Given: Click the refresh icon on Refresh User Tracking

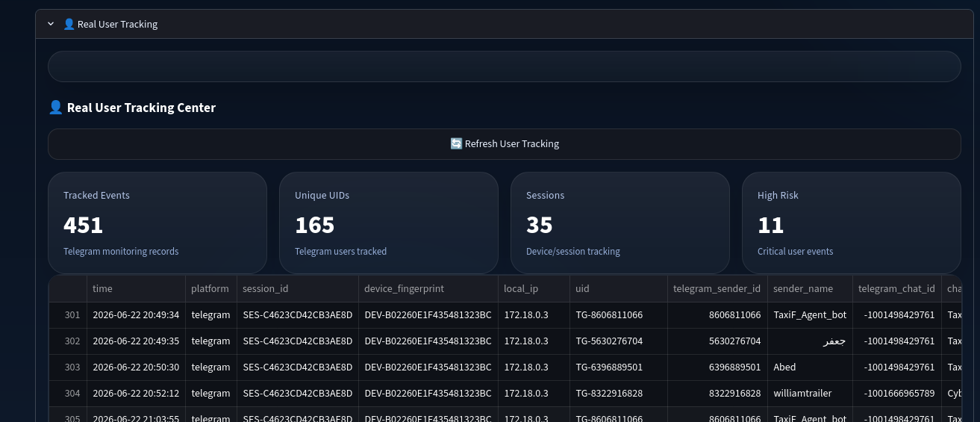Looking at the screenshot, I should tap(456, 143).
